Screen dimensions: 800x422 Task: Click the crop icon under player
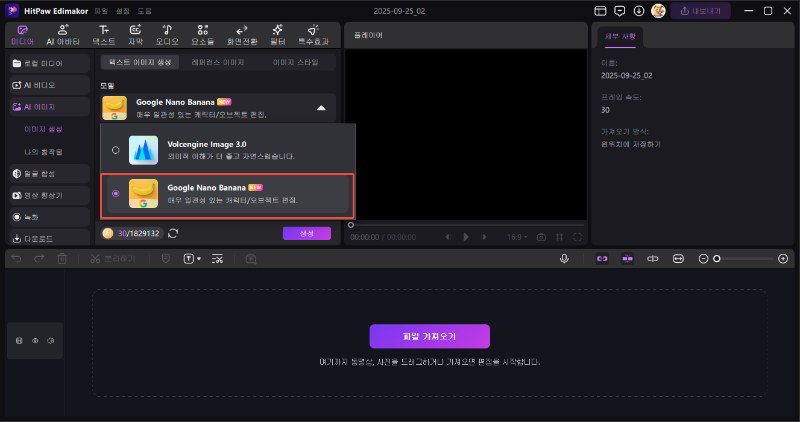[x=560, y=237]
